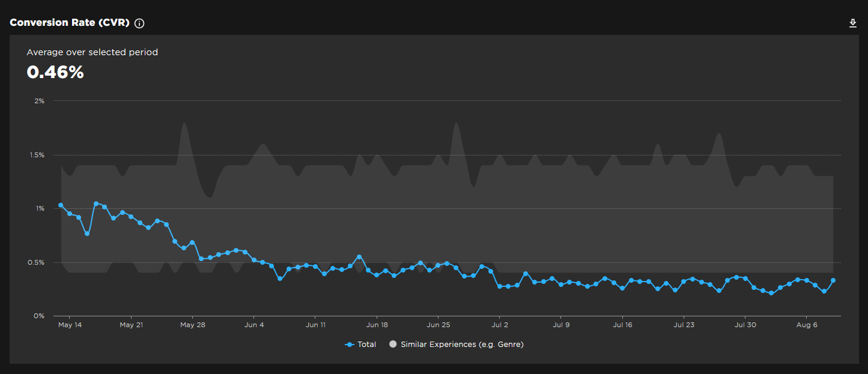
Task: Click the data point dip on May 17
Action: coord(87,234)
